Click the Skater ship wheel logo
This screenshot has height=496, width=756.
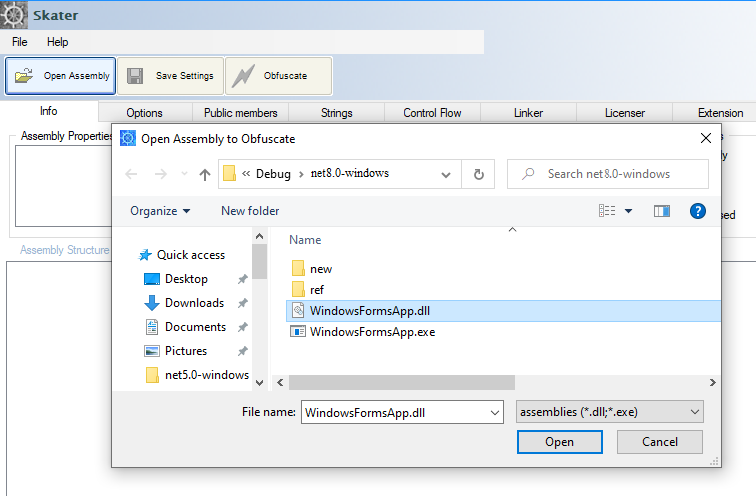[14, 14]
